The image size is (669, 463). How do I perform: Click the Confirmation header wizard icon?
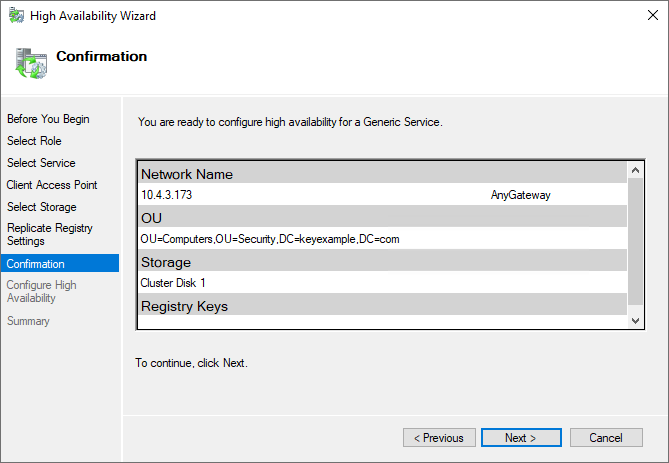coord(30,61)
